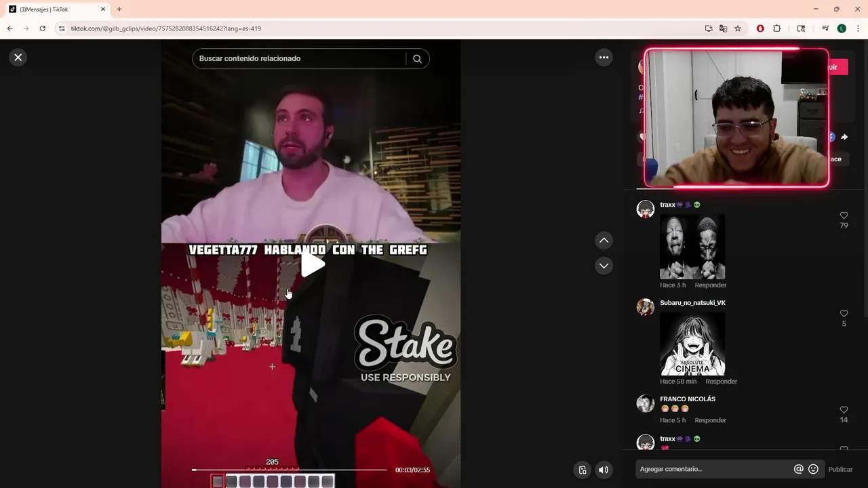Open the emoji picker in the comment box
Image resolution: width=868 pixels, height=488 pixels.
click(813, 469)
